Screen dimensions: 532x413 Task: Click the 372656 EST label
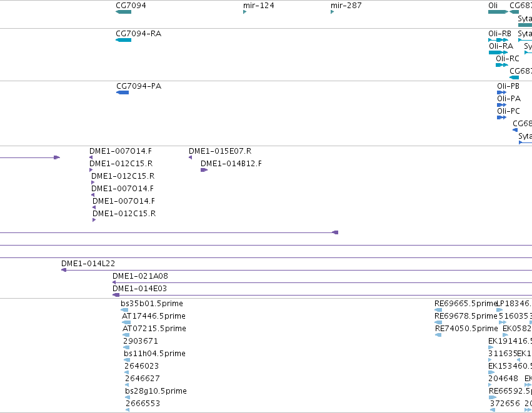point(505,404)
